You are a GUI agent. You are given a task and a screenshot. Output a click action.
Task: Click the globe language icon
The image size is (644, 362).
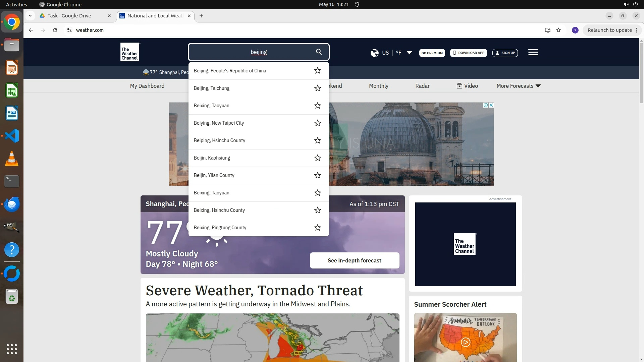tap(374, 53)
